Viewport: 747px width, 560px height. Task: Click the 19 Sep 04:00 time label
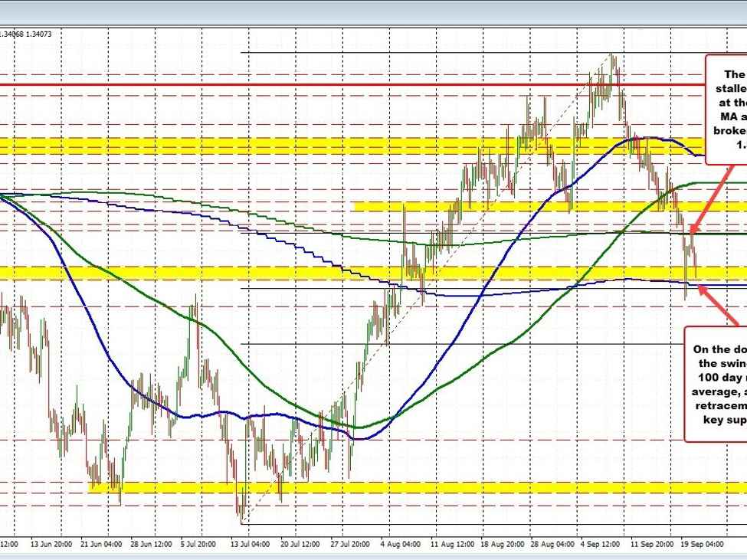coord(701,543)
